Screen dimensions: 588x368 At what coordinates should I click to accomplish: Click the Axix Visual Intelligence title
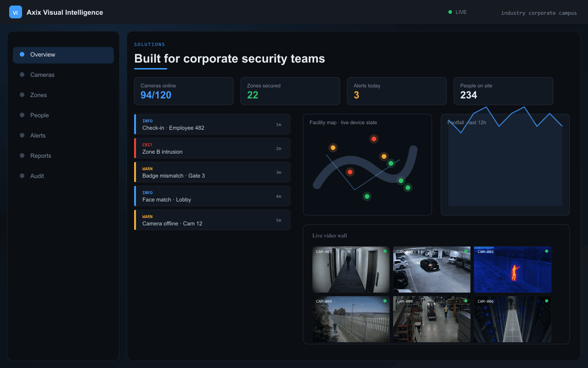click(65, 12)
